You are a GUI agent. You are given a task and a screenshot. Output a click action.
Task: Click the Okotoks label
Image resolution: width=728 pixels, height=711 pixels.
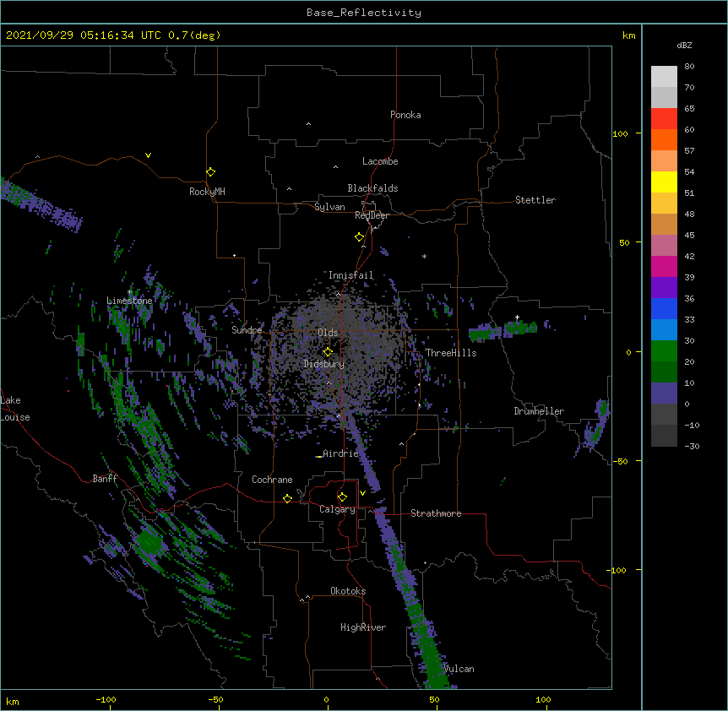[x=348, y=591]
